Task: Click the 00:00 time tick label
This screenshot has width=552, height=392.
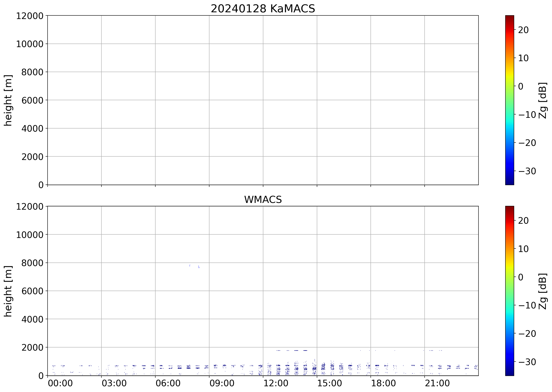Action: coord(60,383)
